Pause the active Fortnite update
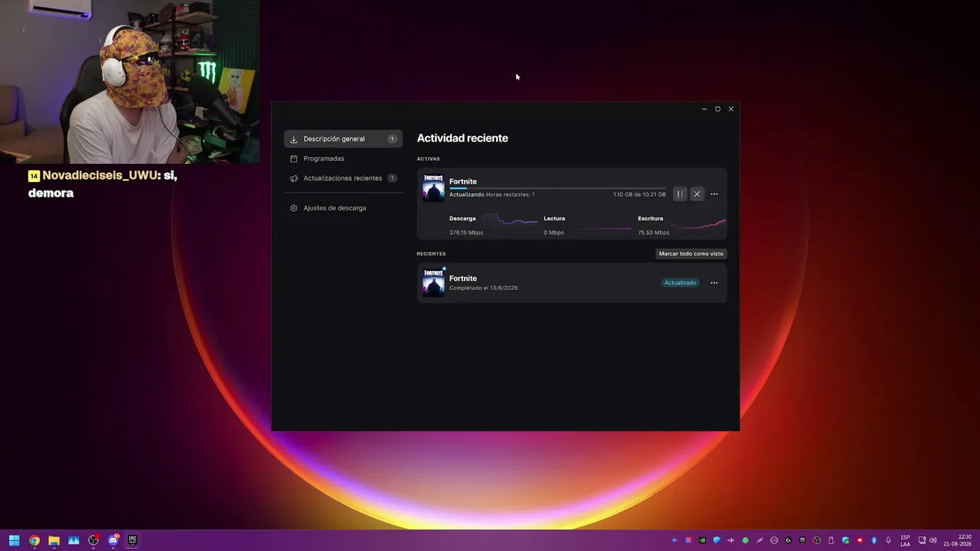The width and height of the screenshot is (980, 551). pos(679,194)
